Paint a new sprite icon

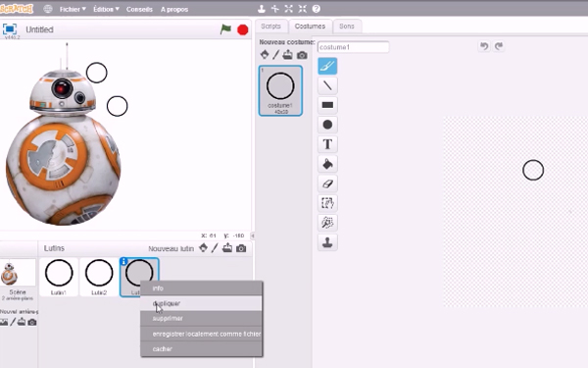point(215,248)
